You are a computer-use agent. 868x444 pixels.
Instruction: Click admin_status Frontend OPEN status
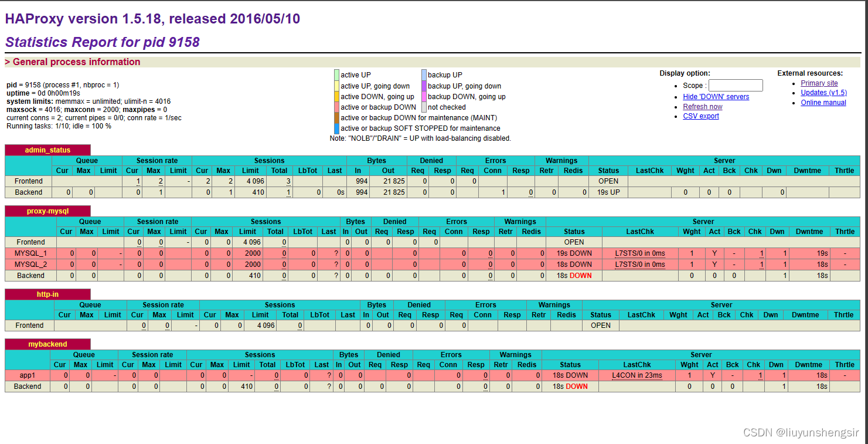(x=608, y=181)
